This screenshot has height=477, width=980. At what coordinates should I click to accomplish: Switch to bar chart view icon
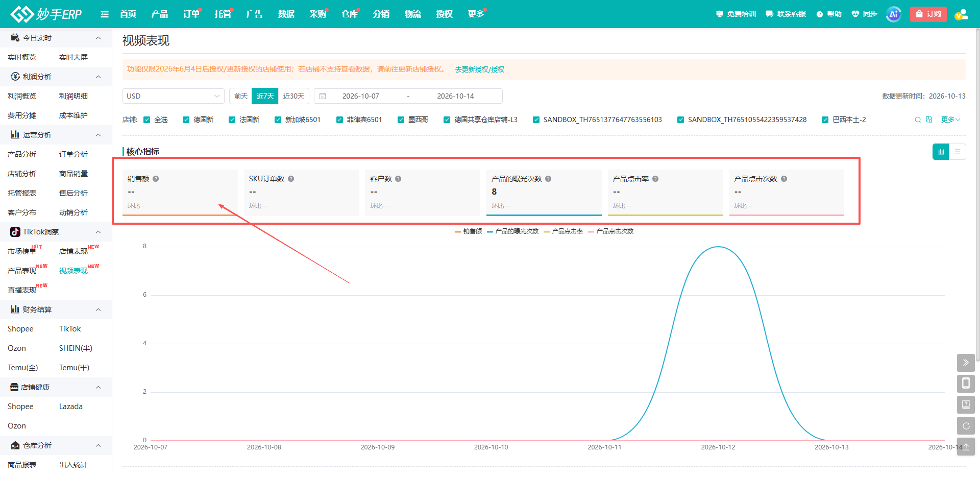(x=941, y=152)
